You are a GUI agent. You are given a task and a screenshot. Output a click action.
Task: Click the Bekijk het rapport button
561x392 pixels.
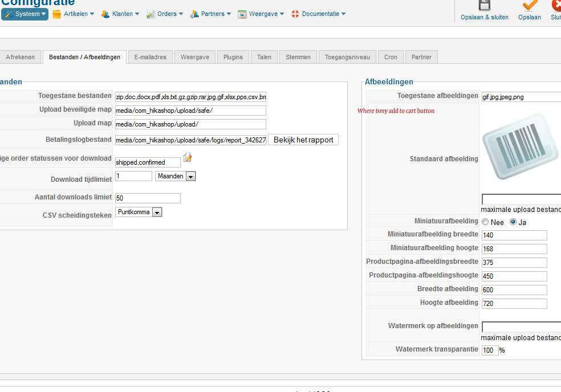[303, 140]
